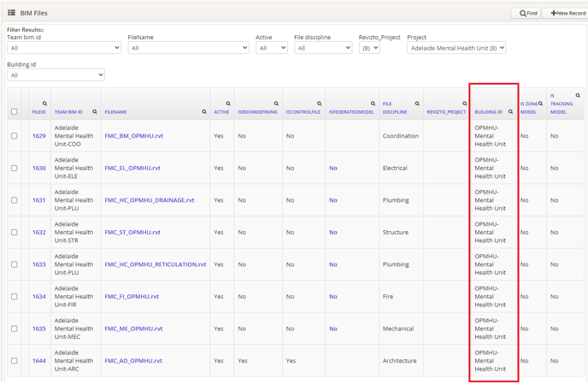Click the New Record button
This screenshot has width=588, height=385.
pos(566,13)
